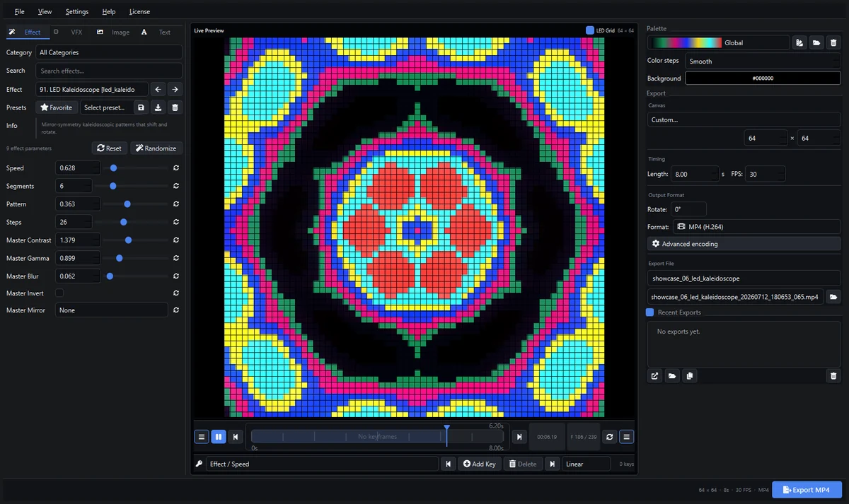Image resolution: width=849 pixels, height=504 pixels.
Task: Open the Global palette dropdown
Action: tap(719, 42)
